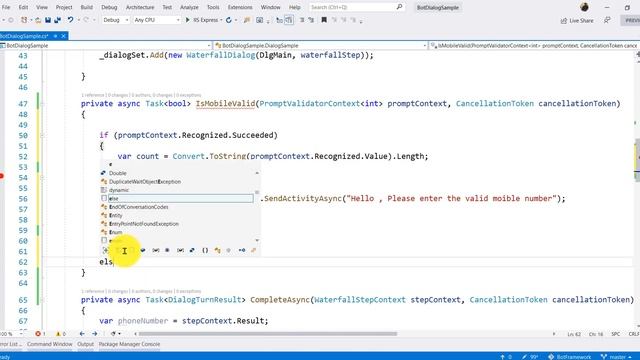Open the Build menu
The width and height of the screenshot is (640, 360).
click(x=87, y=7)
